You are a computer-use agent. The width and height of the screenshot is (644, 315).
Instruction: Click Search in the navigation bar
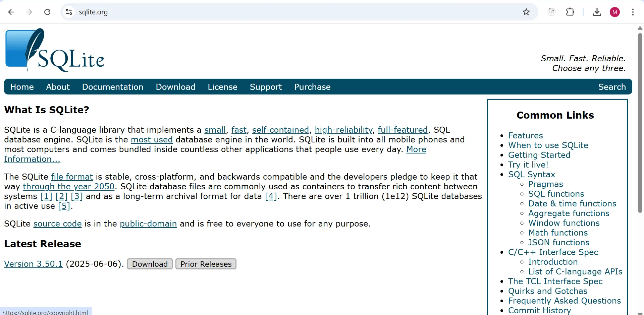[612, 87]
